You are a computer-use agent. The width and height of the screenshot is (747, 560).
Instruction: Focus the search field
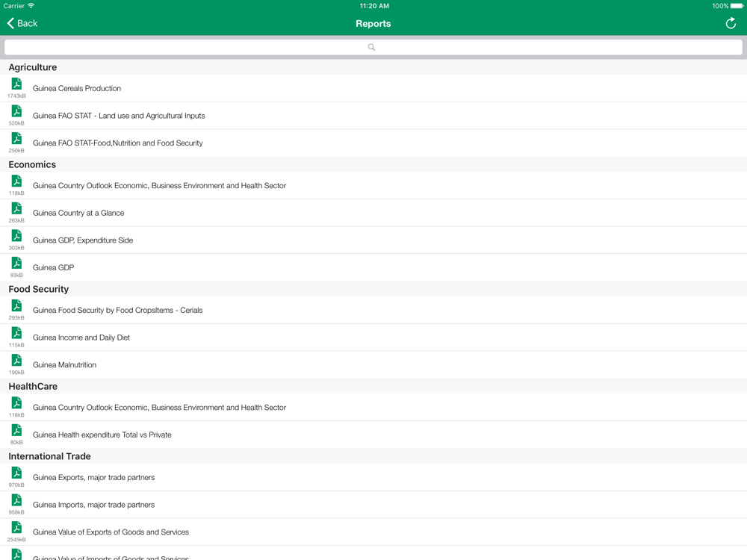373,47
